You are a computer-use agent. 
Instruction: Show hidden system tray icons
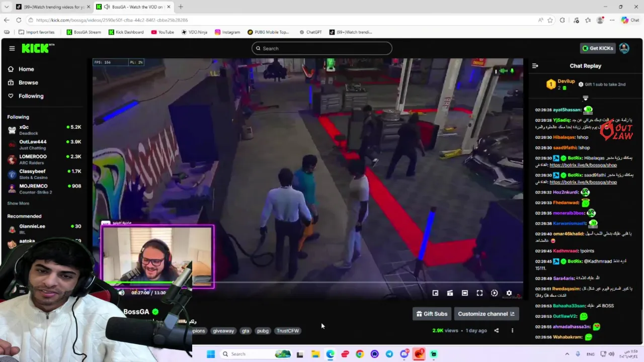point(567,354)
